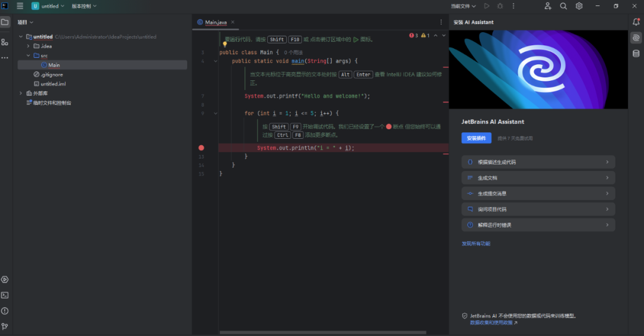Image resolution: width=644 pixels, height=336 pixels.
Task: Open the Structure tool window icon
Action: pos(5,42)
